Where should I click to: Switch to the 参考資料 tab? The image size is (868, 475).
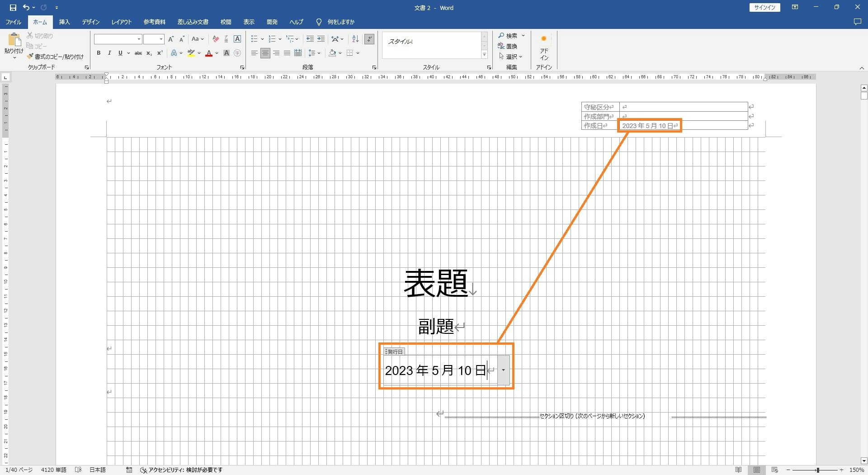point(155,22)
